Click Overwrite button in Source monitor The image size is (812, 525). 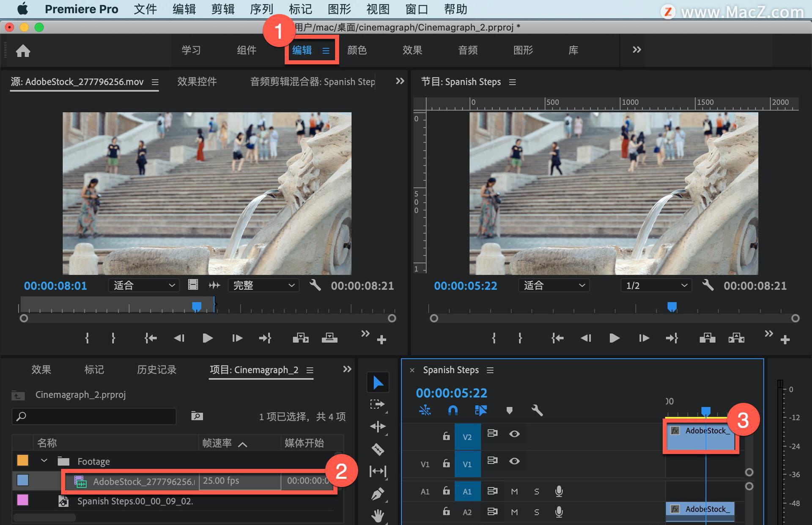[329, 338]
